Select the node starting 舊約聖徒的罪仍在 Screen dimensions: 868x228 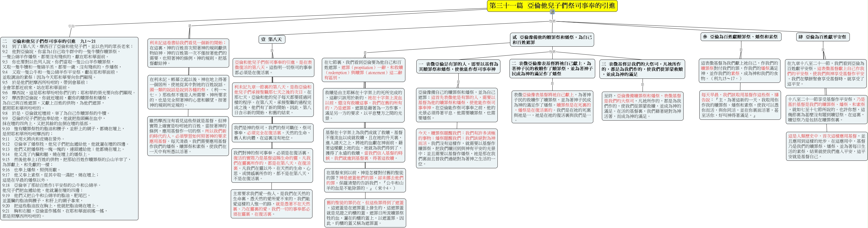point(365,213)
